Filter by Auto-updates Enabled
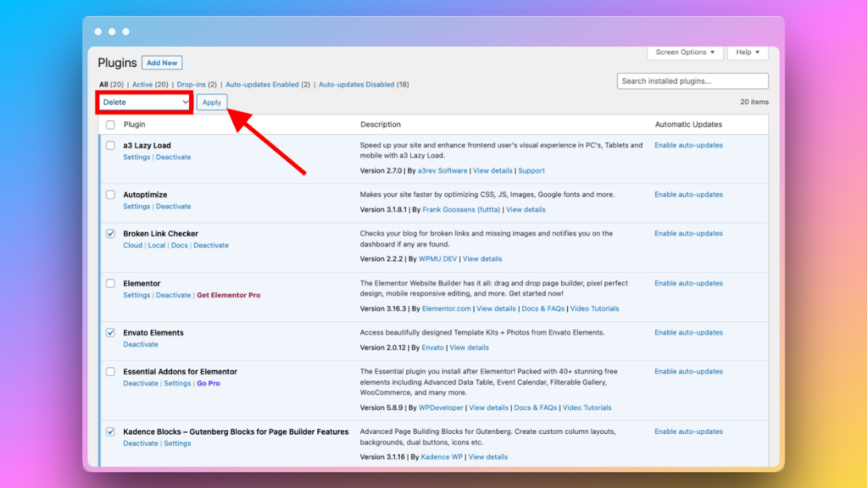Viewport: 868px width, 488px height. tap(262, 85)
